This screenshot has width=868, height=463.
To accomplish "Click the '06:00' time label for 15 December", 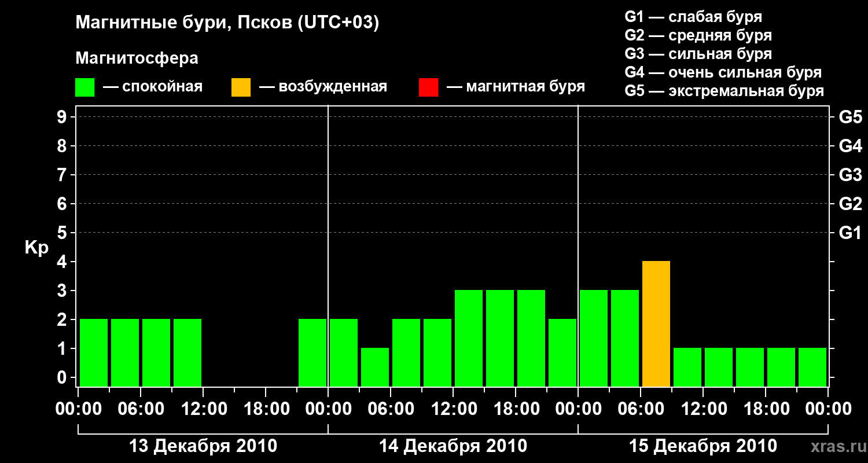I will point(641,409).
